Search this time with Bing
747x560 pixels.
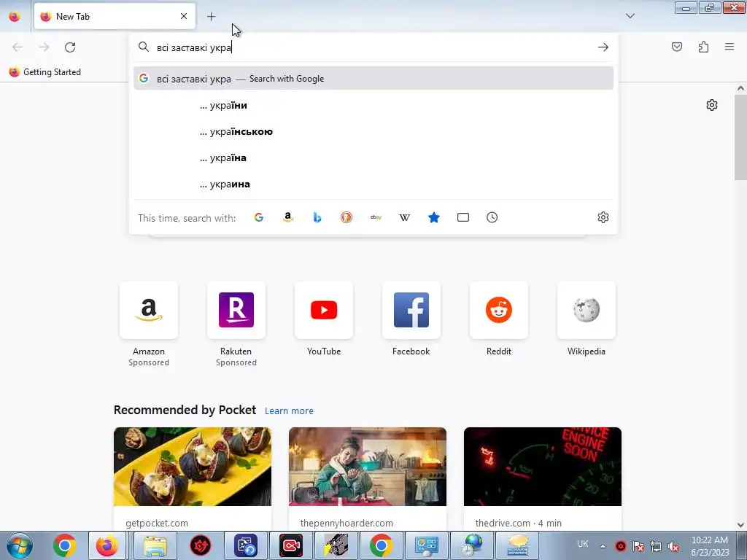317,217
